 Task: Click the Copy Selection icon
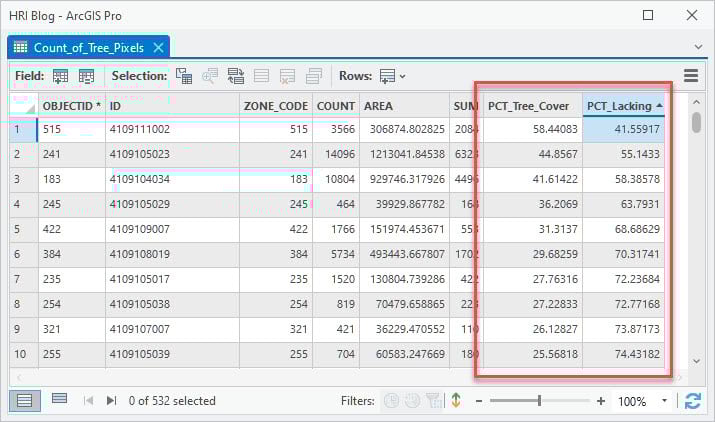(x=314, y=76)
